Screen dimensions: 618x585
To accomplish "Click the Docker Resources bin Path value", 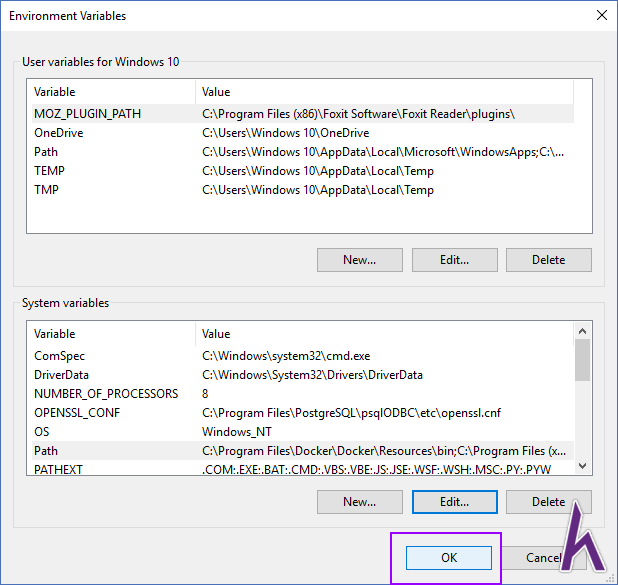I will coord(384,451).
